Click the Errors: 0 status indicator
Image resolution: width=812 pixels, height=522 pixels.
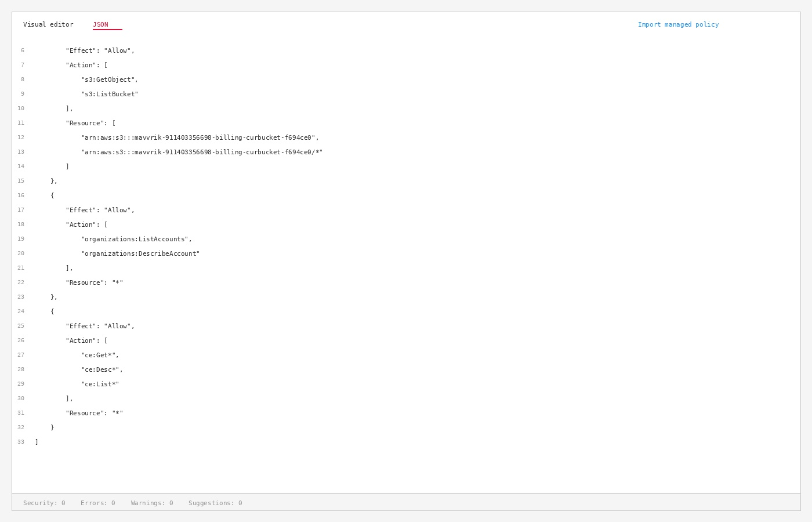98,503
